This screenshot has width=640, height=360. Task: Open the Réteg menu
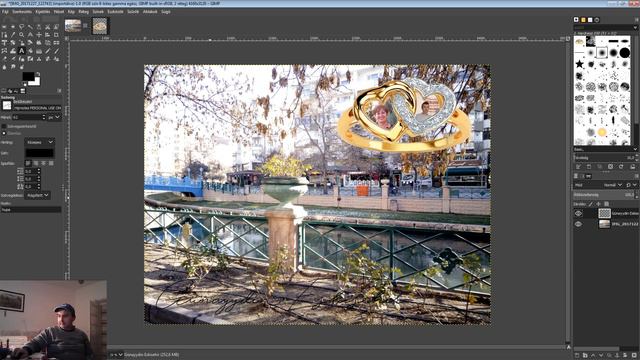tap(83, 12)
